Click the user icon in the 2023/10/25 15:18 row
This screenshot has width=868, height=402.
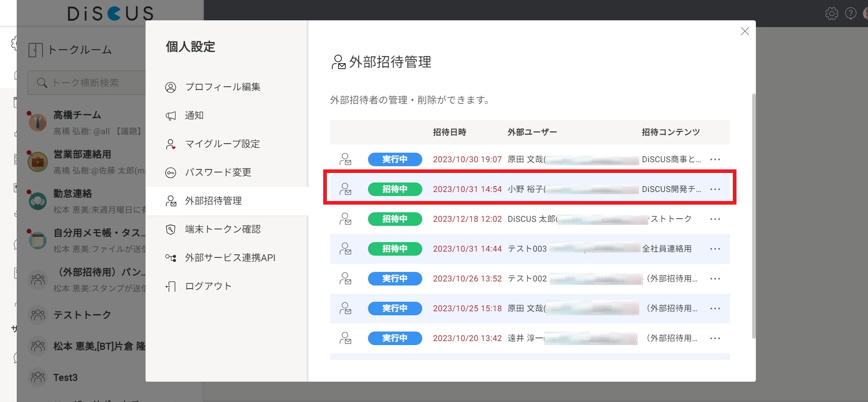(x=345, y=308)
